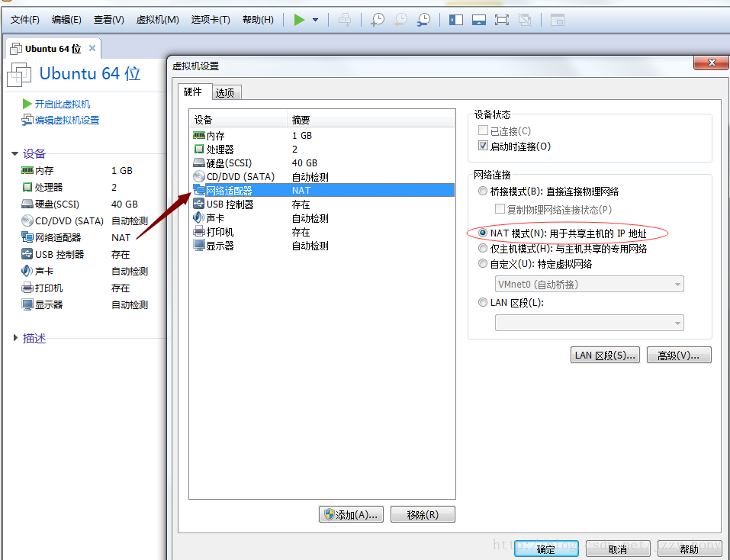Select LAN 区段(L) radio button
730x560 pixels.
(483, 302)
